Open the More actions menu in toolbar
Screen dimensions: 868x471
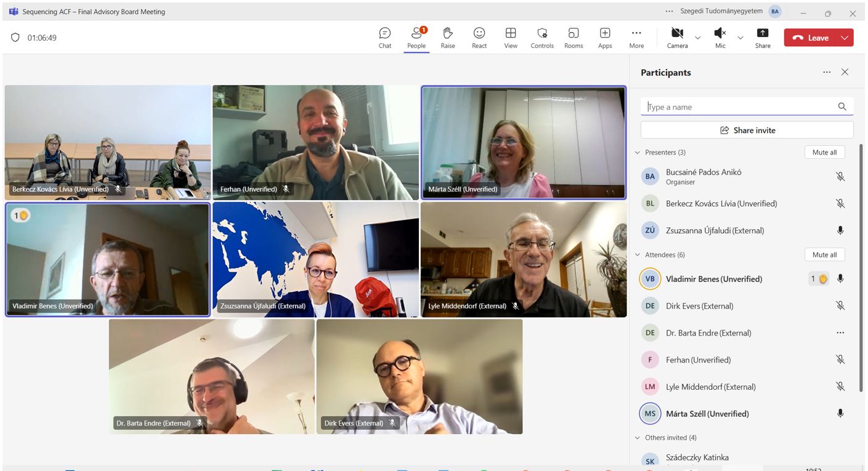(636, 38)
